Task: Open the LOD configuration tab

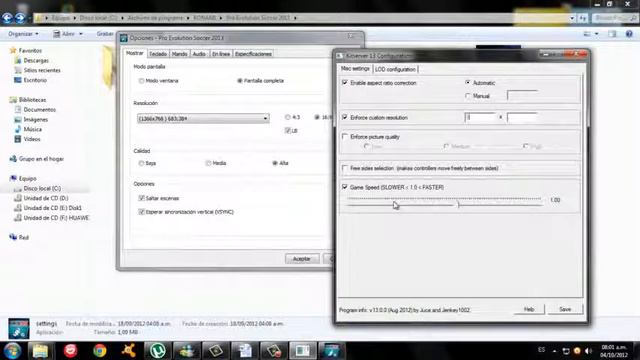Action: click(395, 69)
